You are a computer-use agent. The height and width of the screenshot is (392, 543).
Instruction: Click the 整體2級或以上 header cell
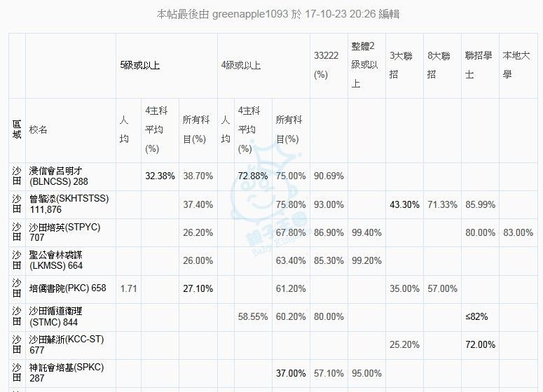(365, 65)
